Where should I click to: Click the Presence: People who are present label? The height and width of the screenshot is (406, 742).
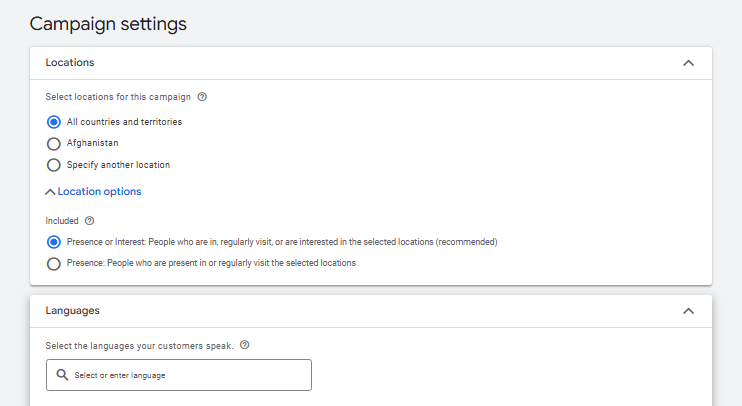pyautogui.click(x=211, y=263)
